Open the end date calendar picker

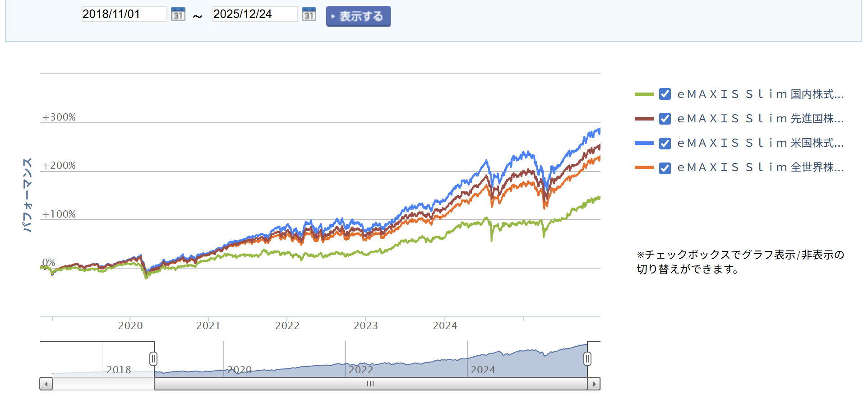point(309,14)
